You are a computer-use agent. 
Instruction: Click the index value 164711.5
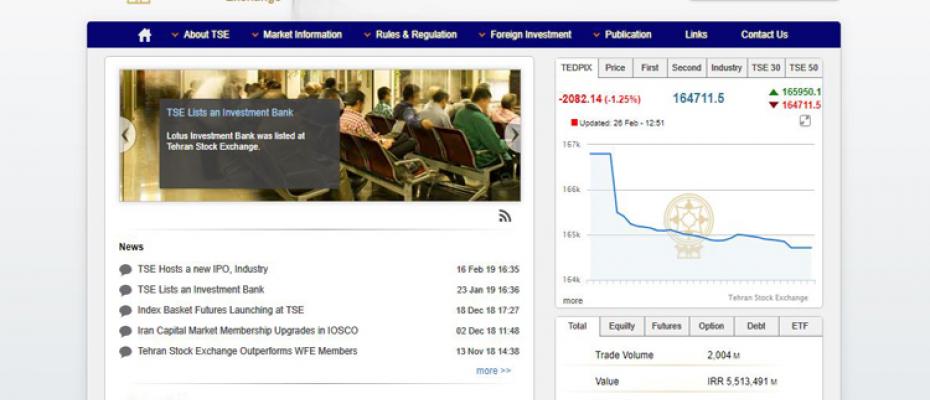pyautogui.click(x=699, y=99)
